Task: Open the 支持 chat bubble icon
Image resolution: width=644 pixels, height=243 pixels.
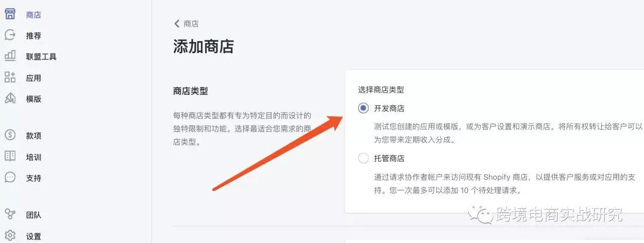Action: point(10,177)
